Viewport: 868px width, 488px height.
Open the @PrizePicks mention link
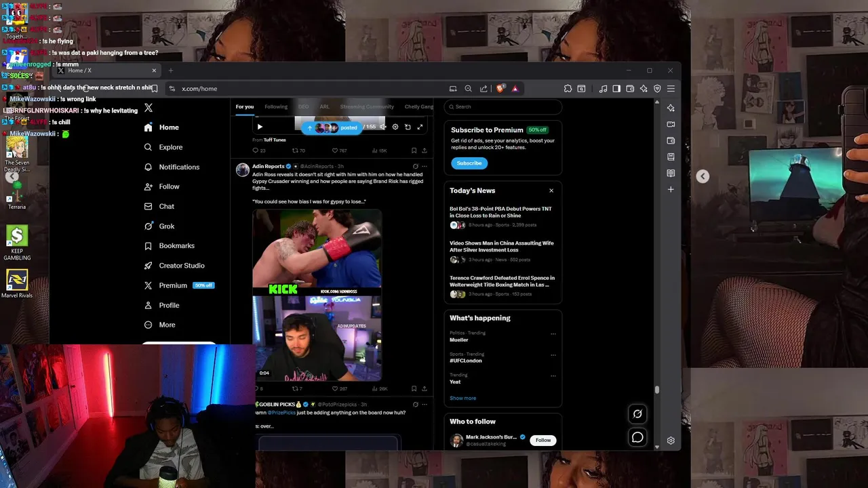coord(281,413)
